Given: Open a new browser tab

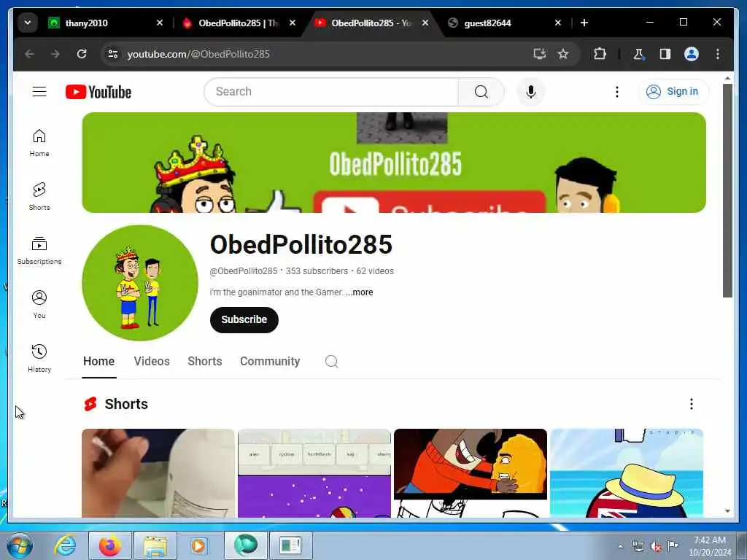Looking at the screenshot, I should pos(584,23).
